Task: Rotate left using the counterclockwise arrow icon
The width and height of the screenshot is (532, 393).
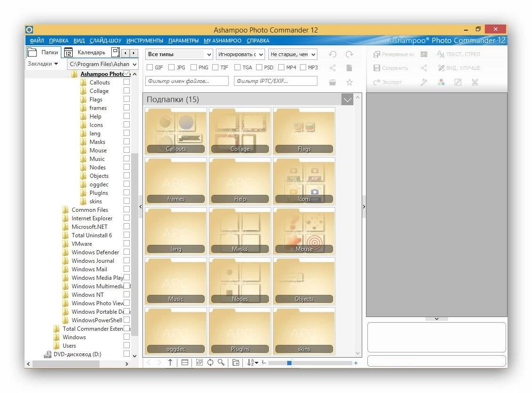Action: click(x=332, y=54)
